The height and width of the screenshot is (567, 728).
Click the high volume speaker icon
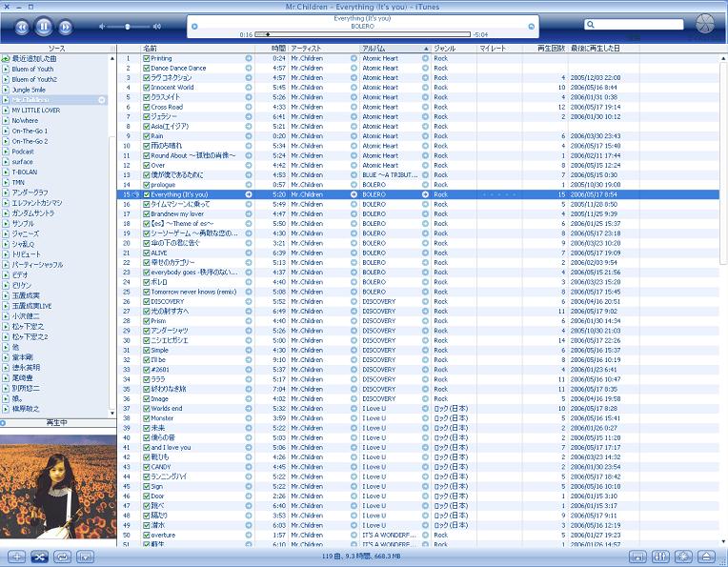157,27
